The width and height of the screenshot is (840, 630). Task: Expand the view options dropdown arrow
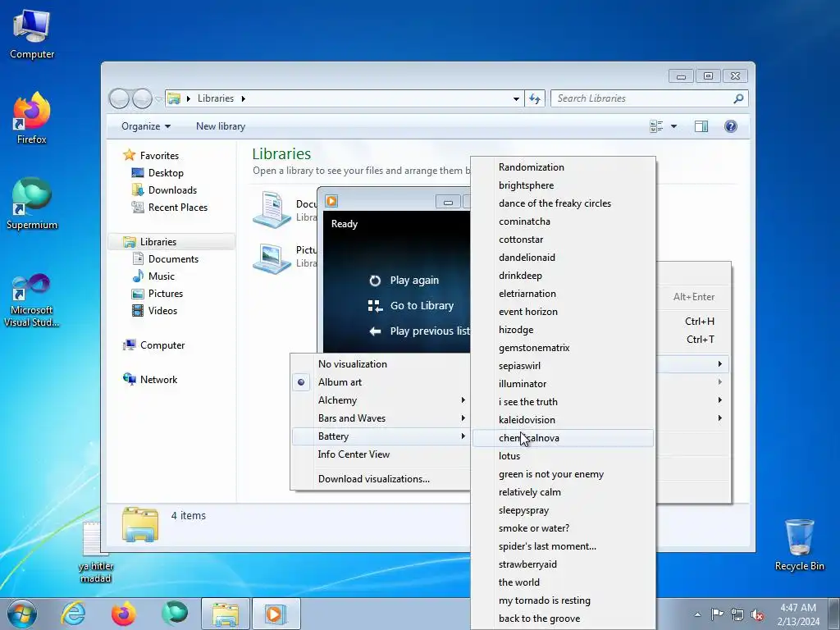[674, 126]
